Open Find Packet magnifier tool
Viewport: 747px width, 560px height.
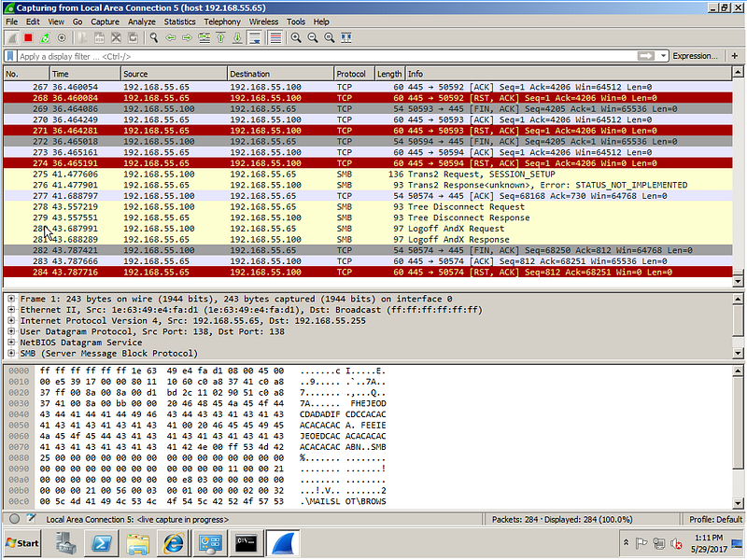tap(153, 38)
